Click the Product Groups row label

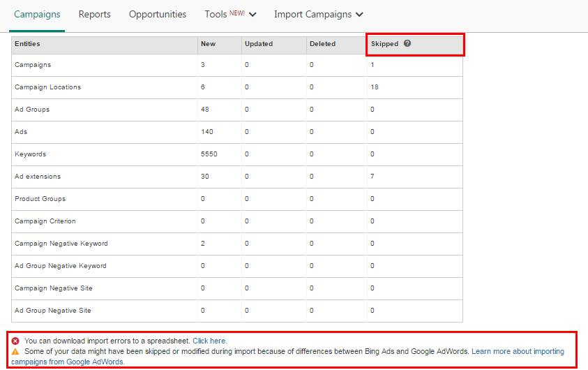[x=40, y=199]
